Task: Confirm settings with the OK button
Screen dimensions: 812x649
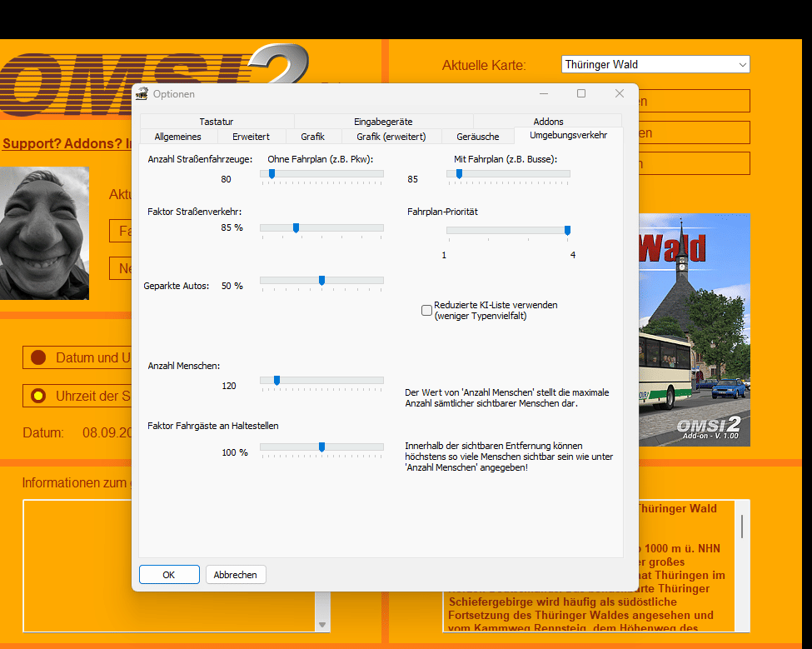Action: coord(169,575)
